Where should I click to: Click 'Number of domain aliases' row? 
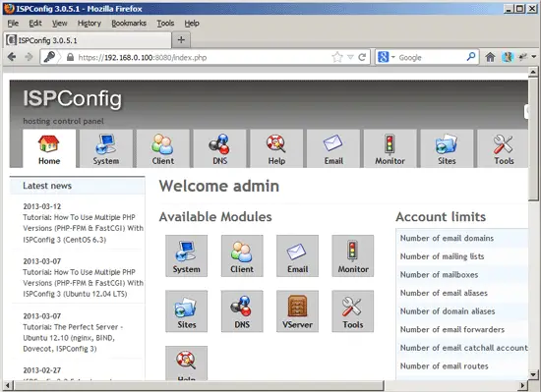(462, 311)
